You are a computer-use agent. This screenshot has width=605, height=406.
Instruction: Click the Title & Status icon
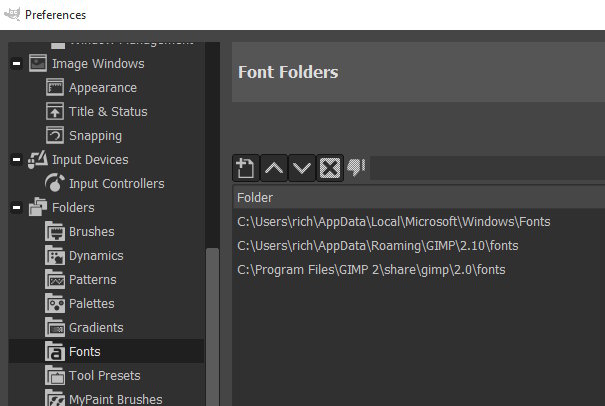point(55,111)
